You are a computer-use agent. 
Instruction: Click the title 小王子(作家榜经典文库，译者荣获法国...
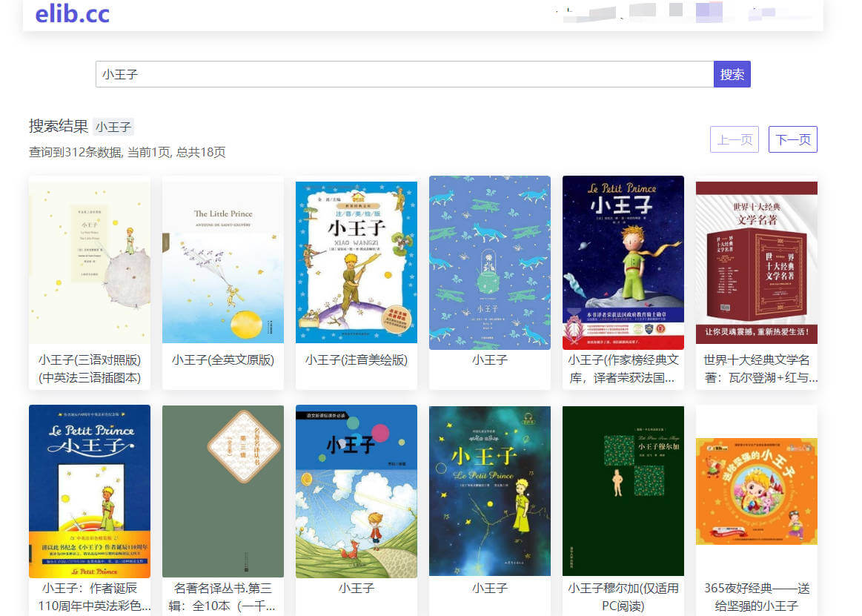click(x=623, y=368)
